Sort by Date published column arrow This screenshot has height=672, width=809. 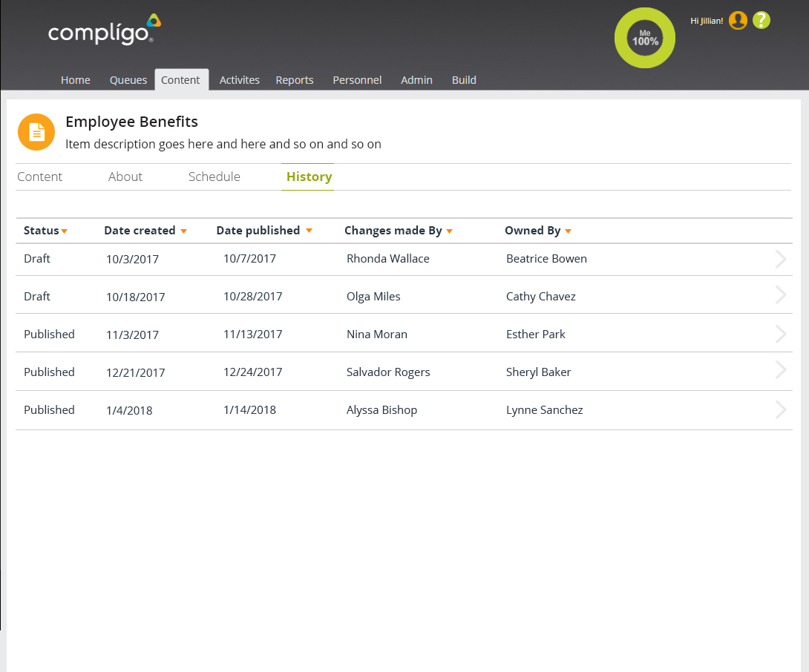pyautogui.click(x=309, y=231)
